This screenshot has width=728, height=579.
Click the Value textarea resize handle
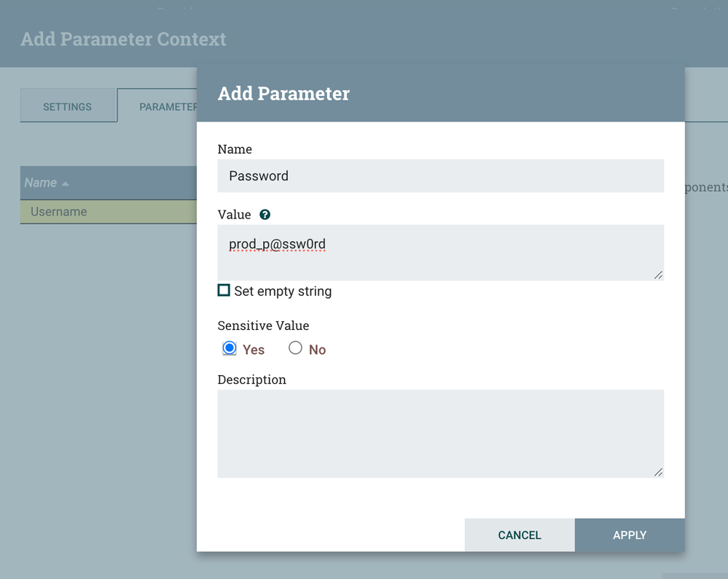pyautogui.click(x=658, y=275)
